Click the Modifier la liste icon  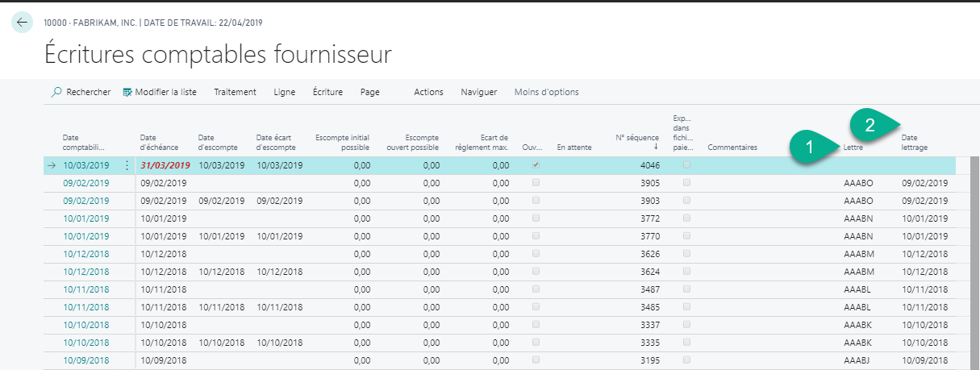(127, 92)
